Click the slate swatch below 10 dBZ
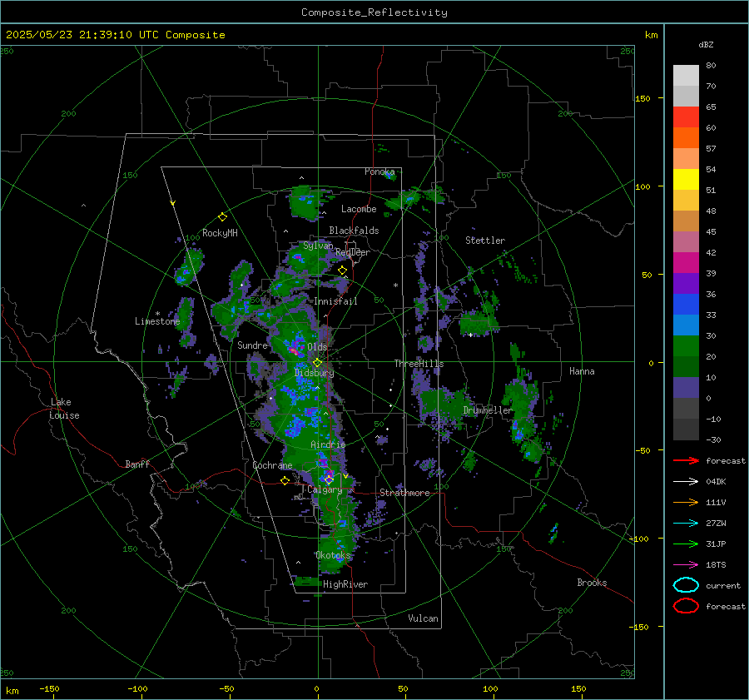 pyautogui.click(x=686, y=388)
